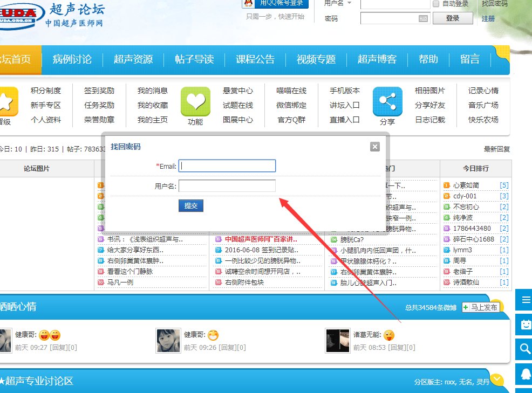Close the 找回密码 dialog
Viewport: 532px width, 393px height.
(x=374, y=147)
